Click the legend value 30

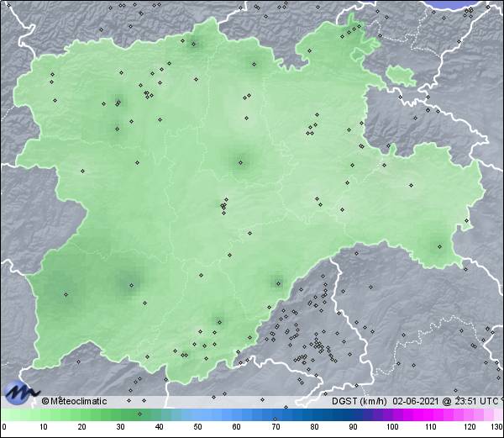point(120,427)
